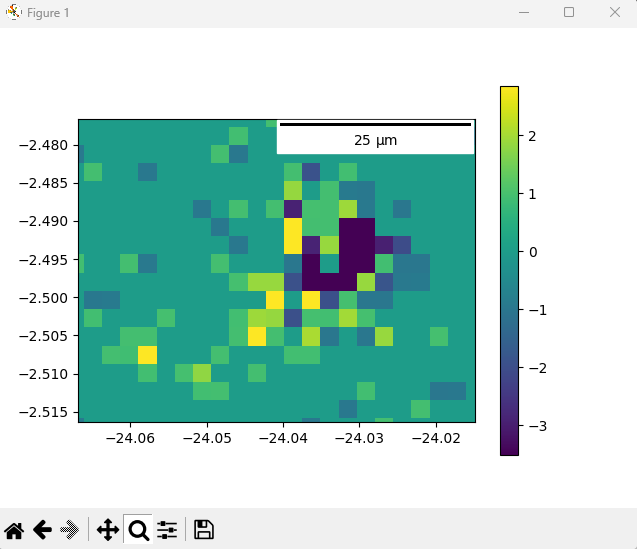The image size is (637, 549).
Task: Toggle the zoom-to-rectangle magnifier tool
Action: (138, 530)
